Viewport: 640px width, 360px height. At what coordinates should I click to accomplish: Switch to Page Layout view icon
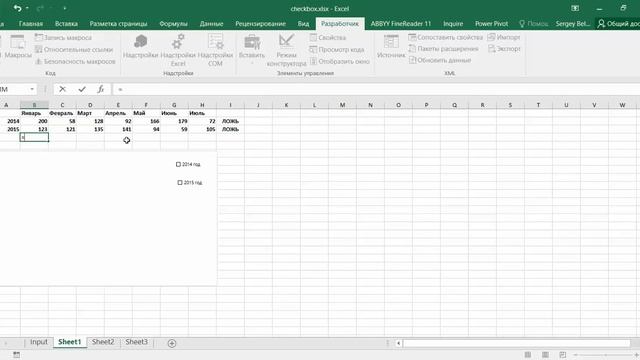545,355
